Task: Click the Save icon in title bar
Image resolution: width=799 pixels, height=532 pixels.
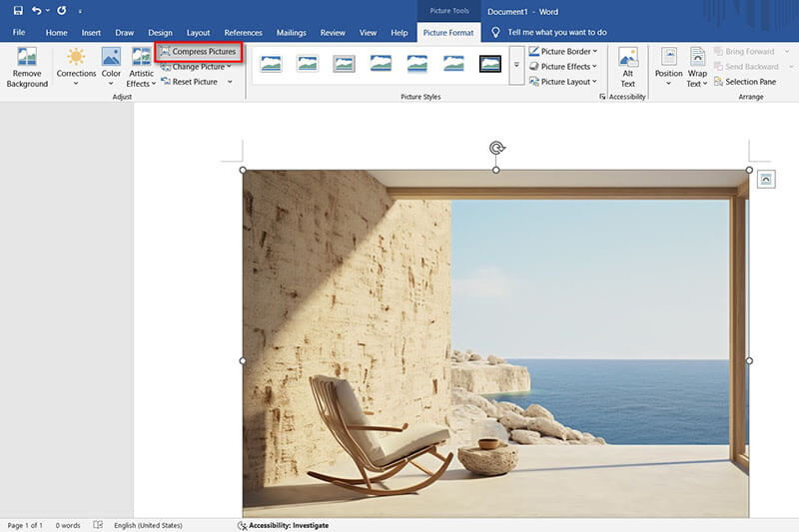Action: [x=18, y=11]
